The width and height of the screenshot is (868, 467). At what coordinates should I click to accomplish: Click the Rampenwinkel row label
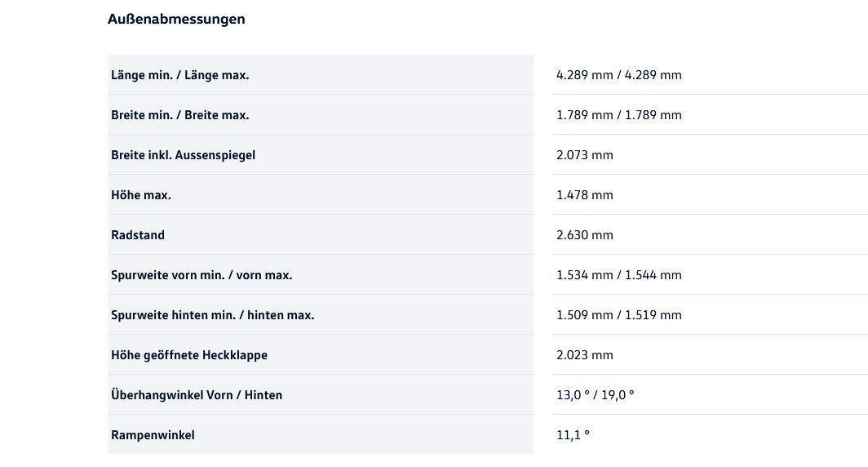[x=153, y=435]
